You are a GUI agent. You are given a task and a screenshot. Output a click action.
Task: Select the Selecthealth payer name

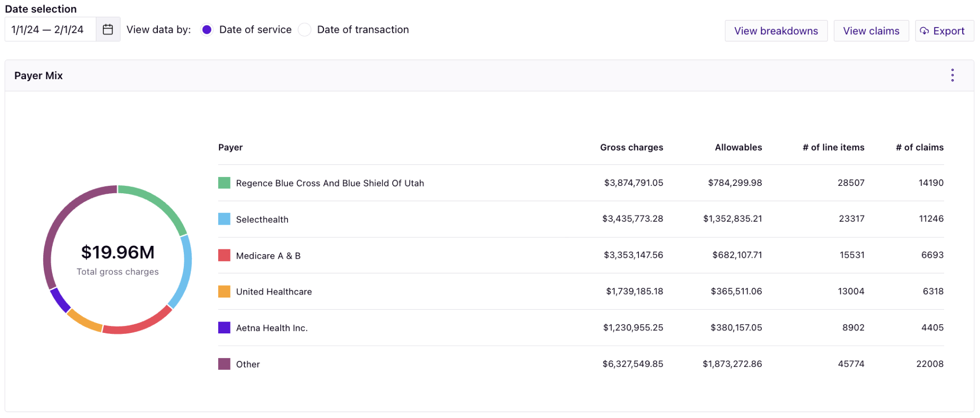coord(262,219)
